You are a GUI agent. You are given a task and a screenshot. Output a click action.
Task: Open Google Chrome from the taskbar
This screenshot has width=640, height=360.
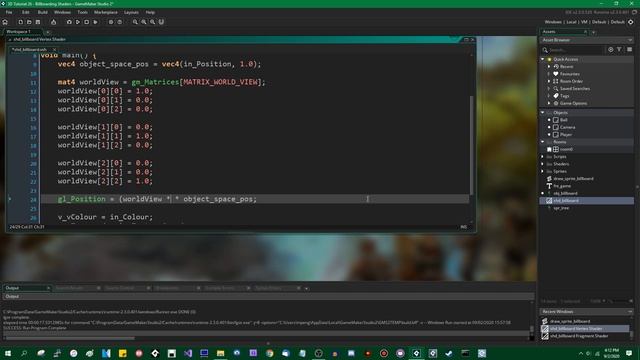click(x=269, y=353)
